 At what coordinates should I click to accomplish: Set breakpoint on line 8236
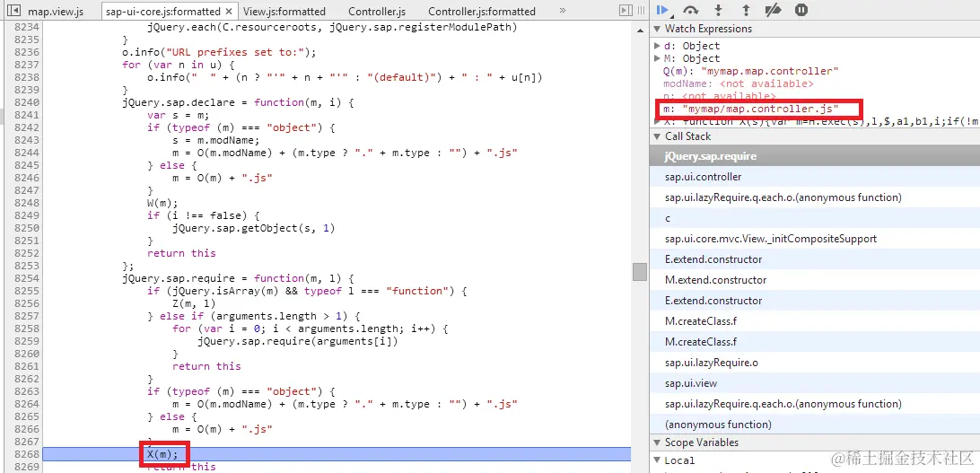[x=26, y=52]
